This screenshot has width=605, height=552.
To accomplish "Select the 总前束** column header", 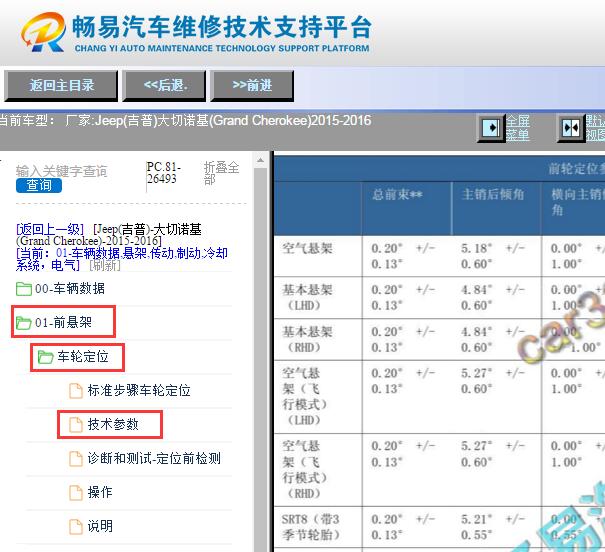I will (x=397, y=194).
